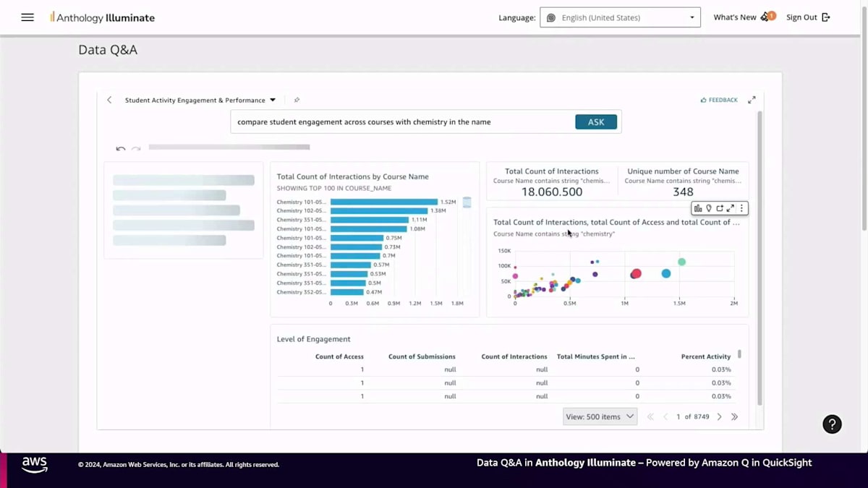The width and height of the screenshot is (868, 488).
Task: Click the Anthology Illuminate logo
Action: pyautogui.click(x=102, y=17)
